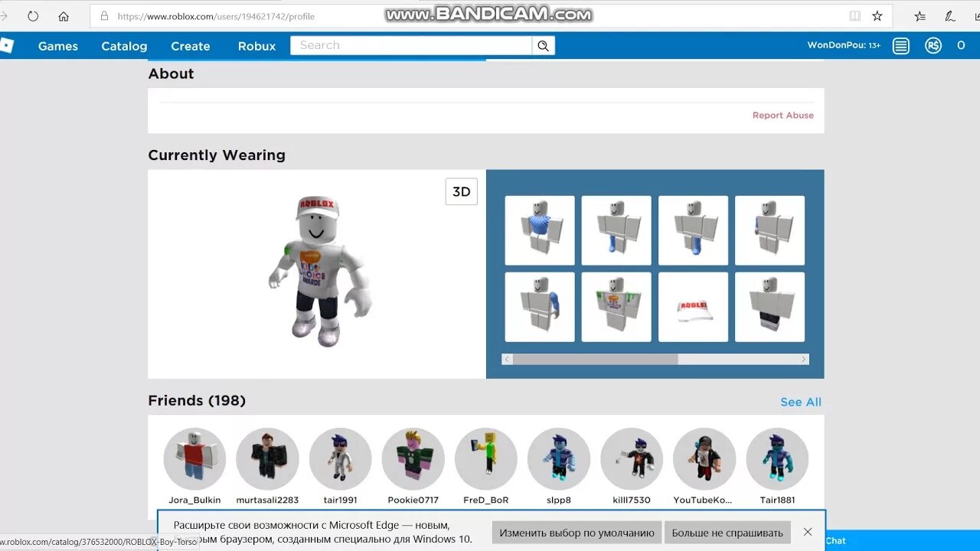The width and height of the screenshot is (980, 551).
Task: Click the search magnifier button
Action: pos(543,46)
